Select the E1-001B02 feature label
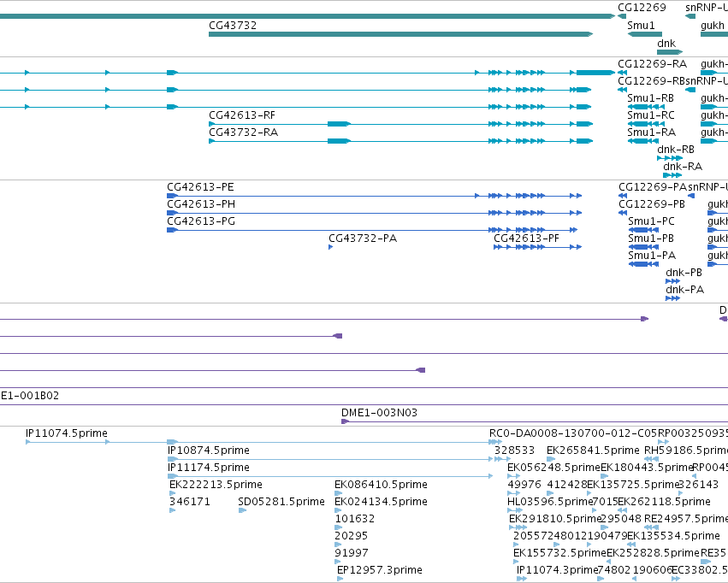This screenshot has height=583, width=728. coord(30,396)
